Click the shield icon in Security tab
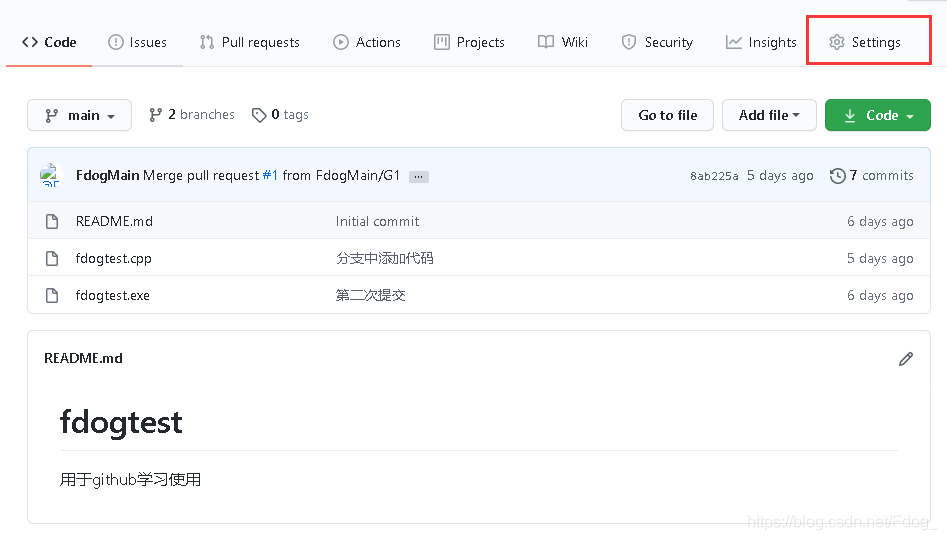 (x=629, y=42)
